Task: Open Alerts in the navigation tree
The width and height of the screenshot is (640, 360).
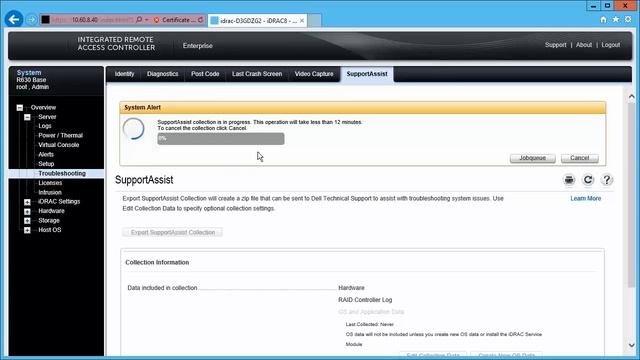Action: 46,155
